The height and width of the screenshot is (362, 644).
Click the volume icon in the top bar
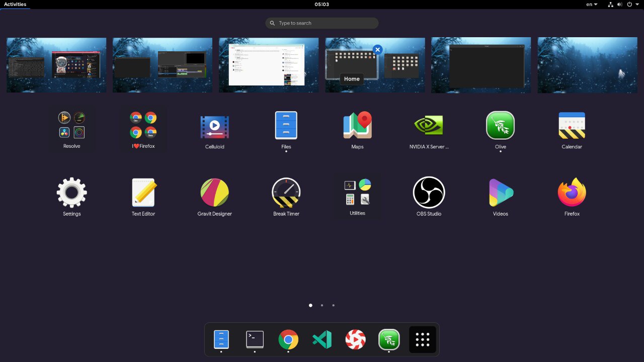point(620,4)
